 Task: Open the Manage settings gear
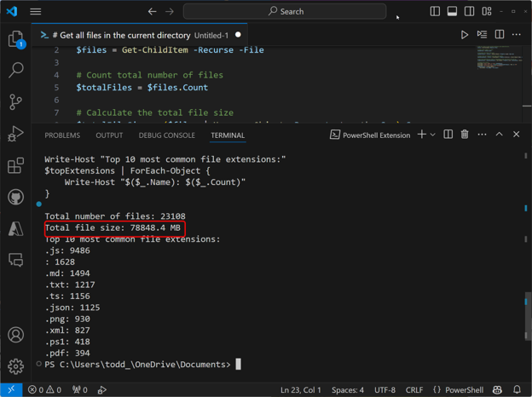[x=15, y=366]
